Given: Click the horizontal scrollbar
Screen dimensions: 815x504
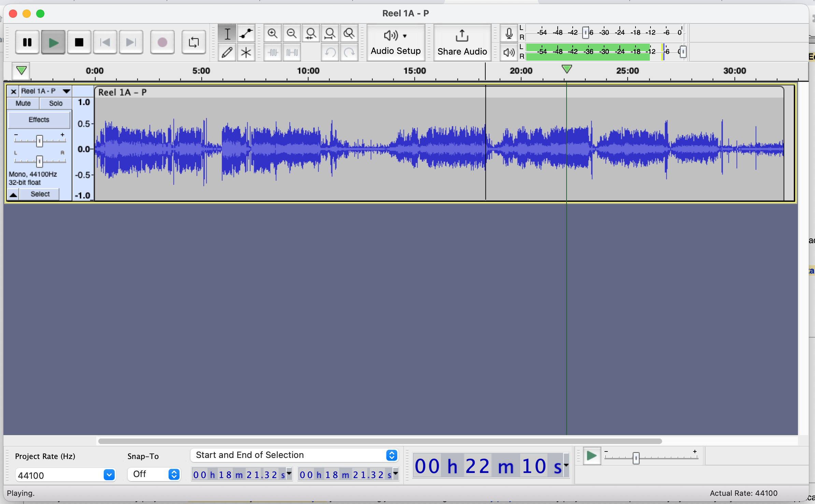Looking at the screenshot, I should coord(380,441).
